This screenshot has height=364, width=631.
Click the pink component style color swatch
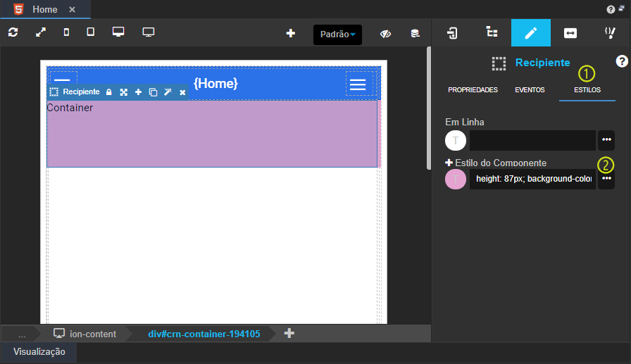click(456, 179)
